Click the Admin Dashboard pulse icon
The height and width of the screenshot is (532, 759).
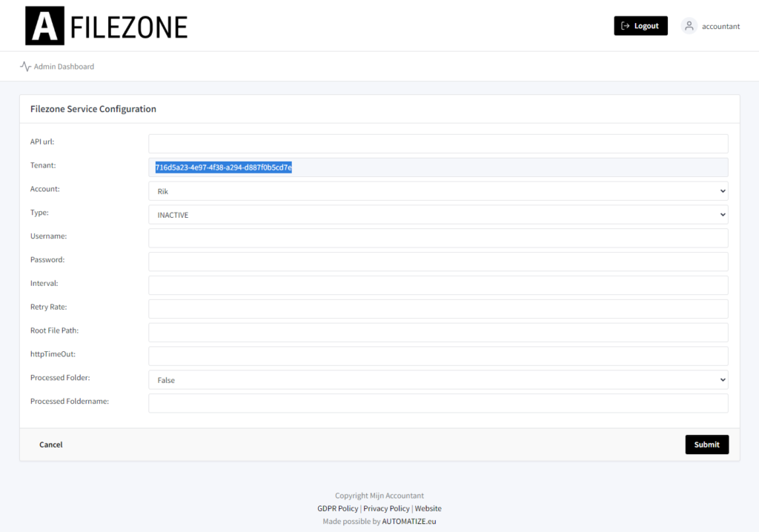pyautogui.click(x=26, y=67)
